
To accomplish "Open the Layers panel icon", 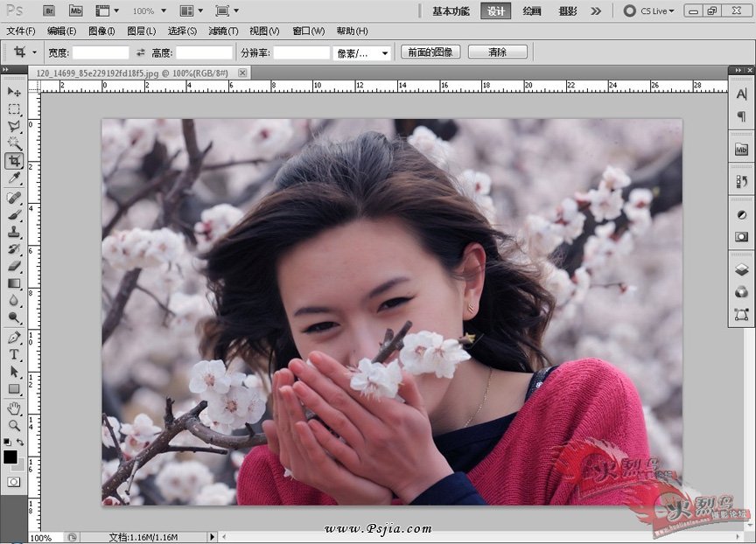I will coord(741,270).
